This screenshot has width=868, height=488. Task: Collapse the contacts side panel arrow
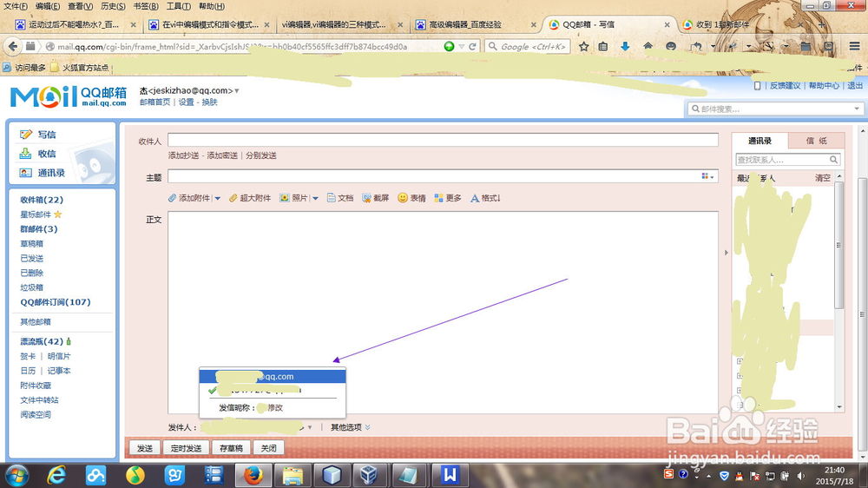point(727,253)
